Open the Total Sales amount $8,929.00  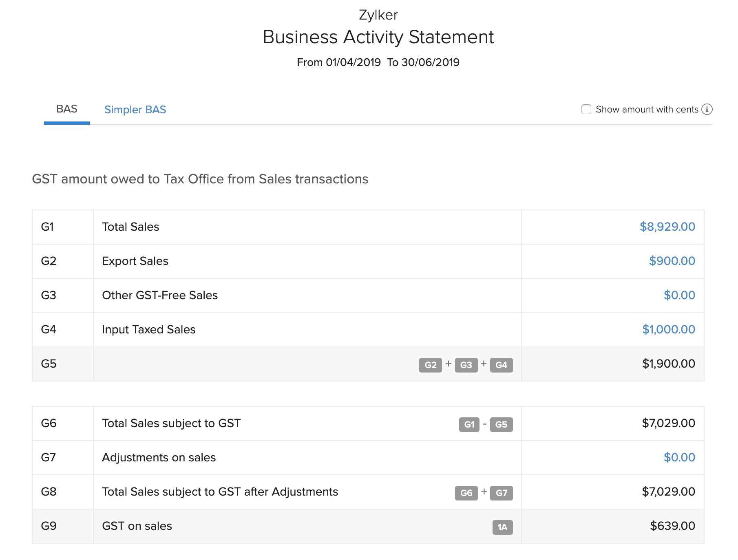[667, 227]
